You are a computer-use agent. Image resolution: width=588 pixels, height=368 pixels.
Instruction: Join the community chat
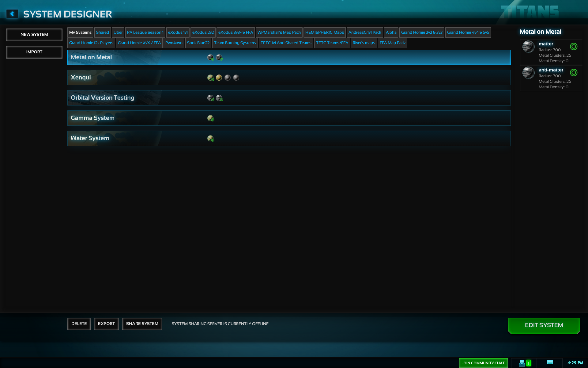point(483,363)
